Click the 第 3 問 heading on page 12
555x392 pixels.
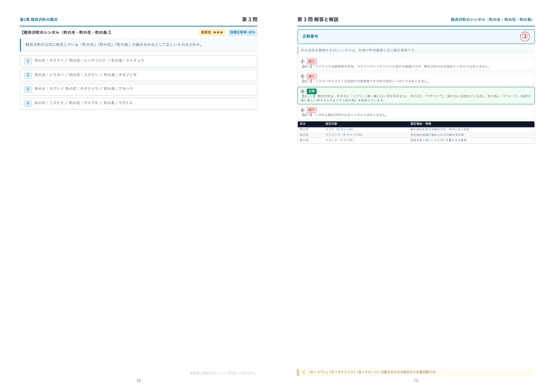coord(249,19)
